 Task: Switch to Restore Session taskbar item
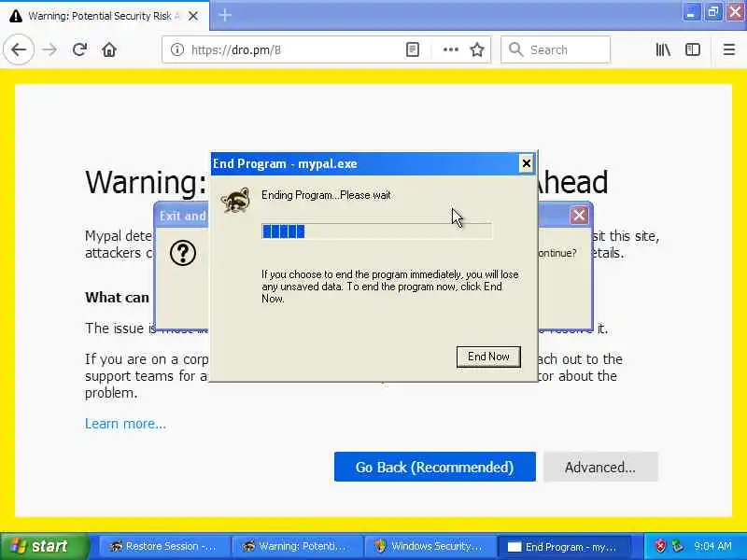click(164, 546)
